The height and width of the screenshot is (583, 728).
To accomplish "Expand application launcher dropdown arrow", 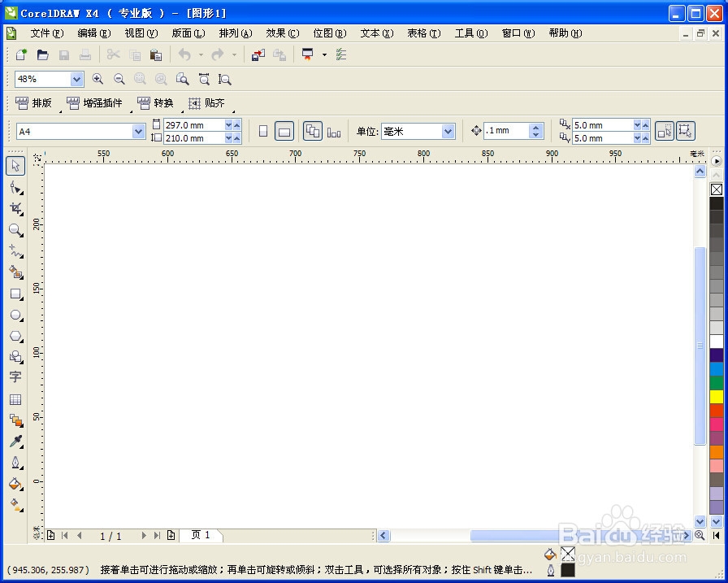I will (324, 54).
